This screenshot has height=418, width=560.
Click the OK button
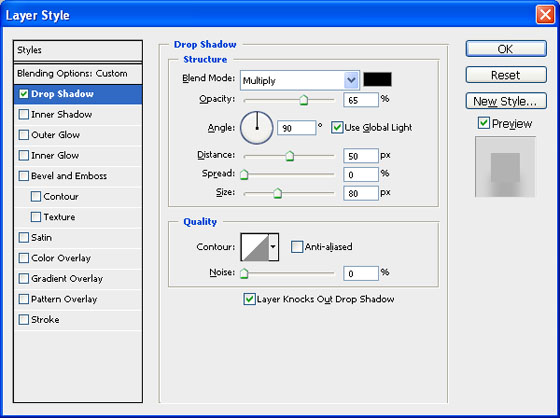506,49
